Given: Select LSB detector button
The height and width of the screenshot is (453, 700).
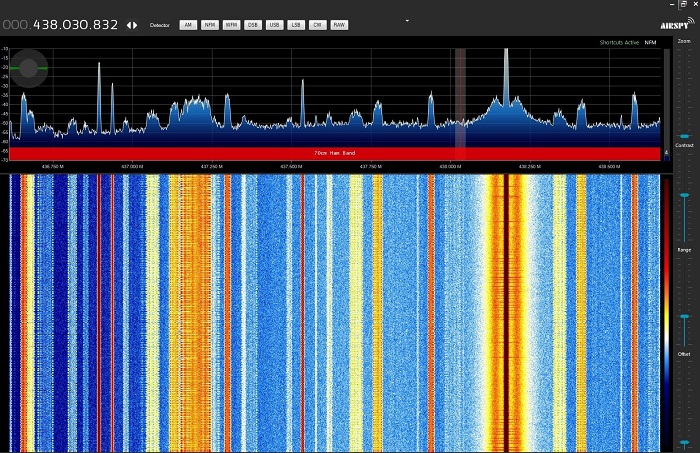Looking at the screenshot, I should (x=295, y=25).
